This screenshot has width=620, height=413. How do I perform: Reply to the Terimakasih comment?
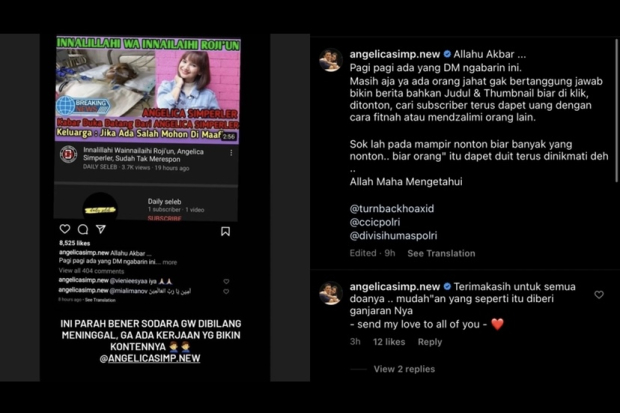[x=430, y=342]
